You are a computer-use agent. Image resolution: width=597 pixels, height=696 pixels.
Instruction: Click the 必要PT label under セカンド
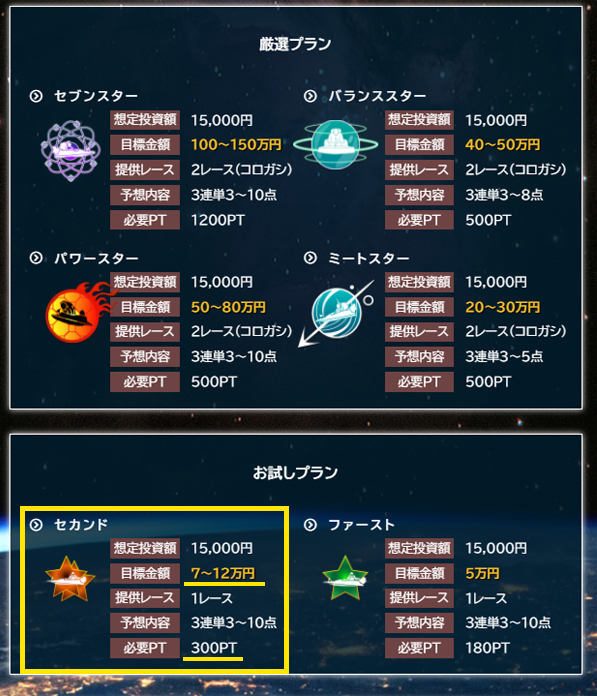click(x=145, y=648)
